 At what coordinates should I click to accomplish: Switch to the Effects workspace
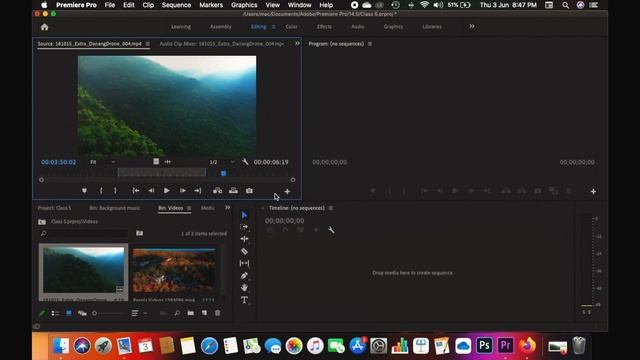(324, 27)
